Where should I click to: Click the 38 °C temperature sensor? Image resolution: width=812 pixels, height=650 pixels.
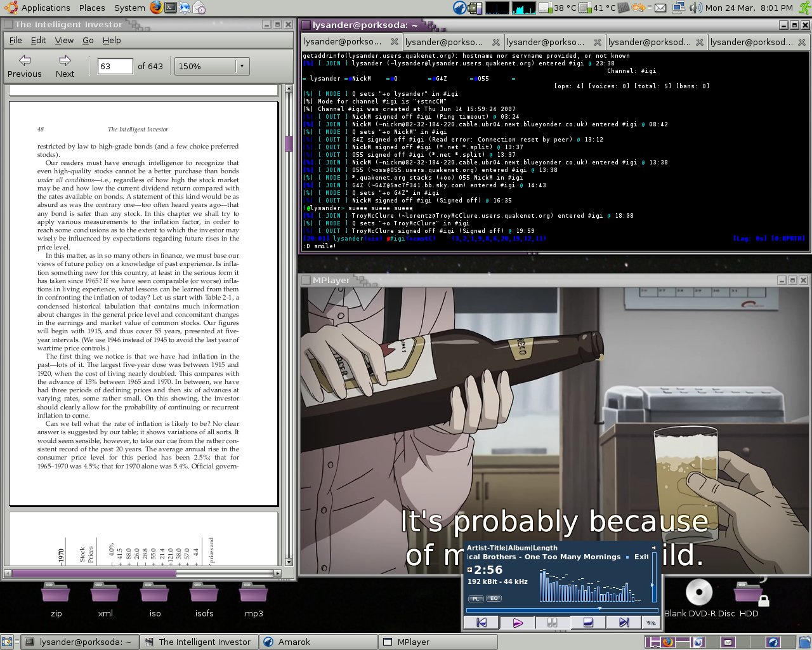[559, 8]
